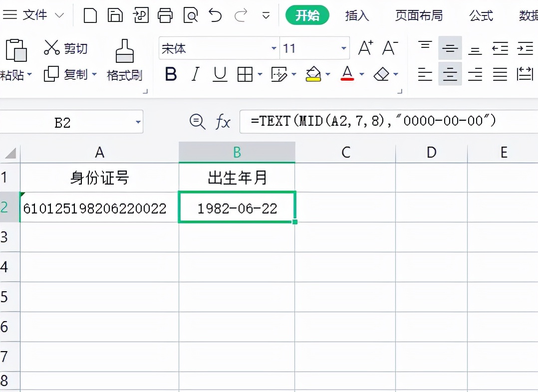
Task: Click the 剪切 cut button
Action: 65,48
